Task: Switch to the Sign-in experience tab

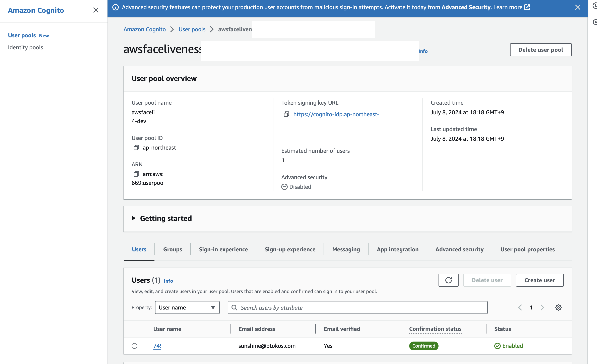Action: click(x=223, y=249)
